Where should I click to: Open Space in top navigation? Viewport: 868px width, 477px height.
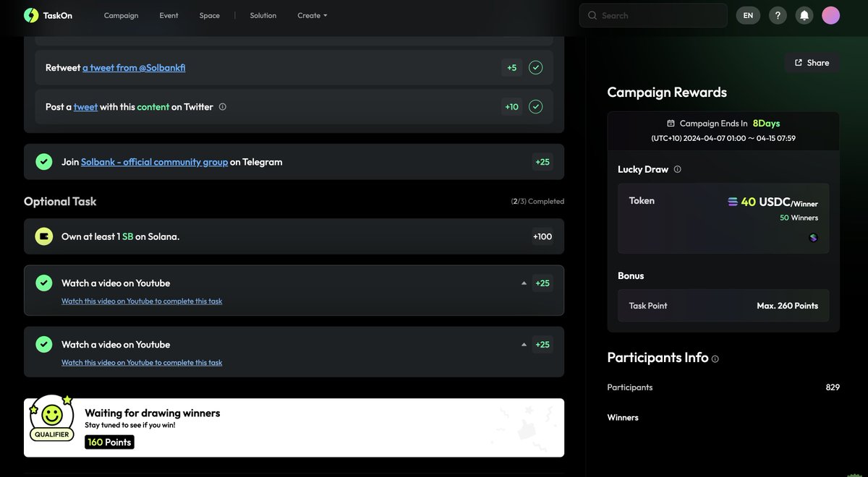210,15
